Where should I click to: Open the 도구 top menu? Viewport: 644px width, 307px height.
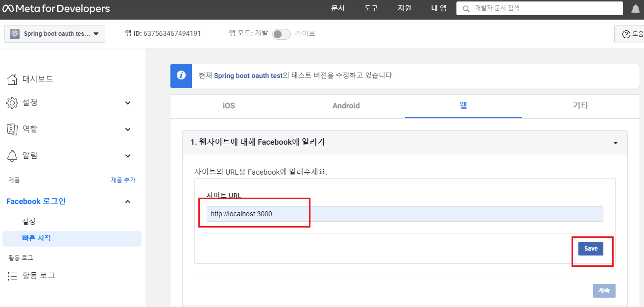pos(371,8)
